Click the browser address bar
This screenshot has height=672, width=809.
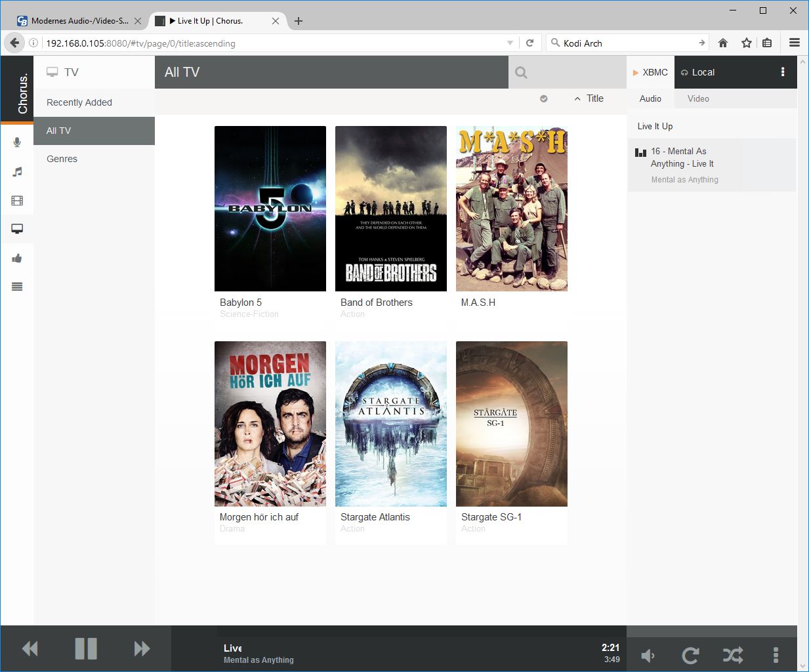(x=272, y=43)
